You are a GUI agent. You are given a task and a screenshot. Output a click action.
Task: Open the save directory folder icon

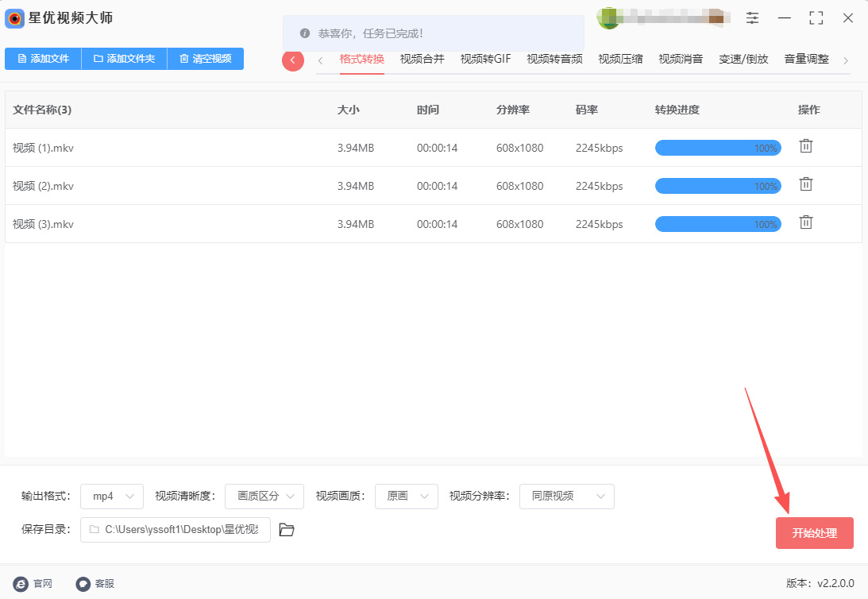287,530
